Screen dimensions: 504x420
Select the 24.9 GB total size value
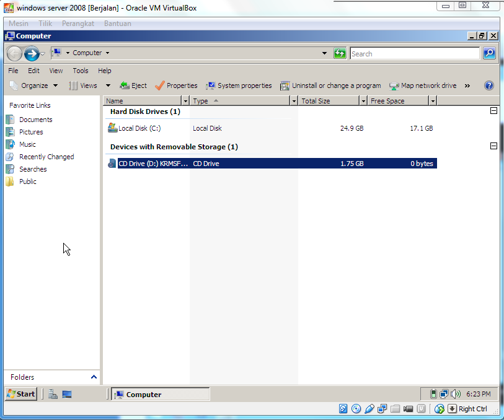coord(351,128)
